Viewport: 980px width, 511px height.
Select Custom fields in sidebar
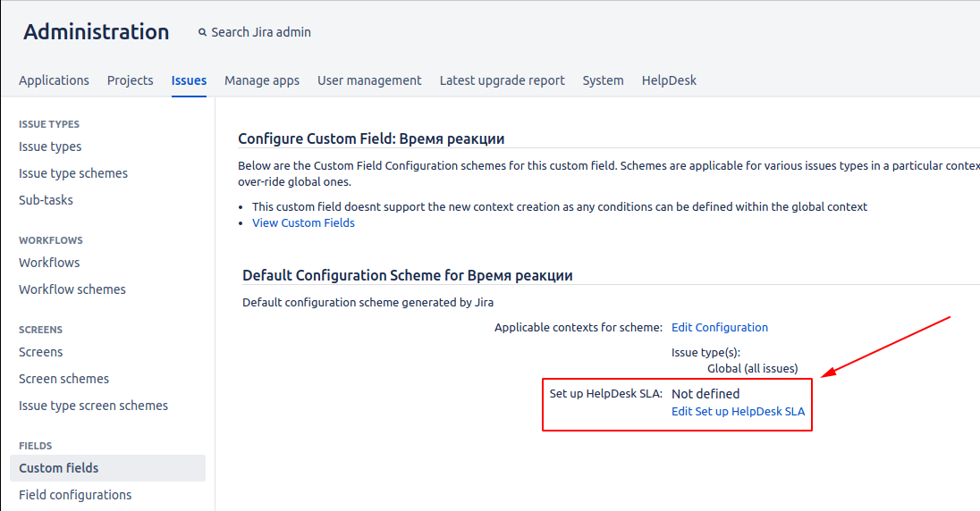(x=107, y=468)
